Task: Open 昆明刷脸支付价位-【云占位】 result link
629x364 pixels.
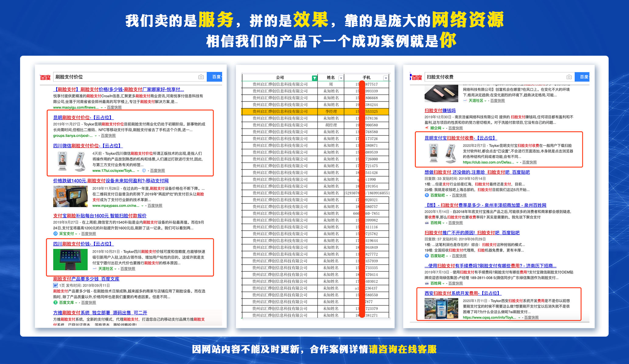Action: 83,117
